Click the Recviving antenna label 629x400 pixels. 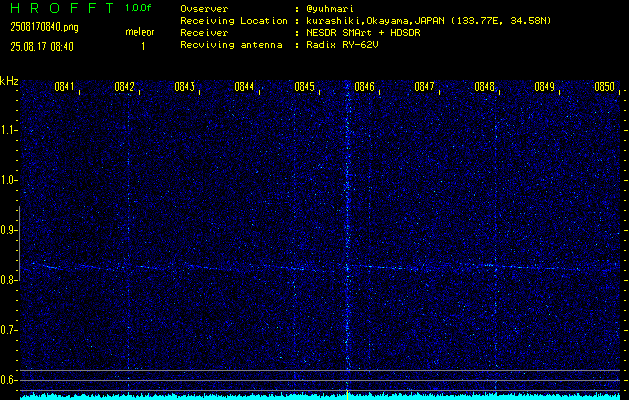(x=231, y=45)
